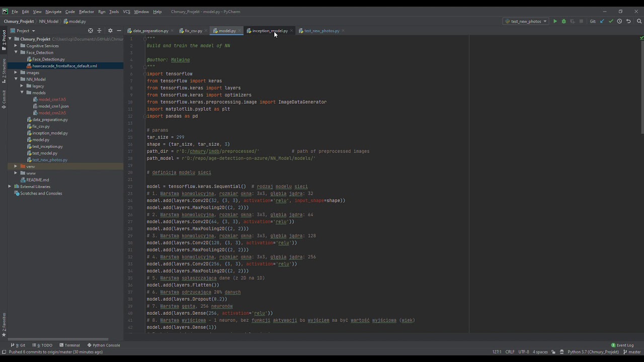Image resolution: width=644 pixels, height=362 pixels.
Task: Click the Git rollback arrow icon
Action: tap(628, 21)
